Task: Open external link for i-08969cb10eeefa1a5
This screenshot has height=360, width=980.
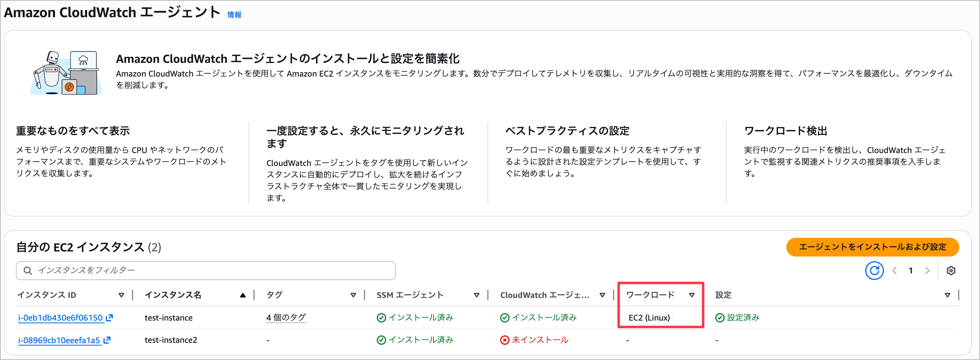Action: coord(105,340)
